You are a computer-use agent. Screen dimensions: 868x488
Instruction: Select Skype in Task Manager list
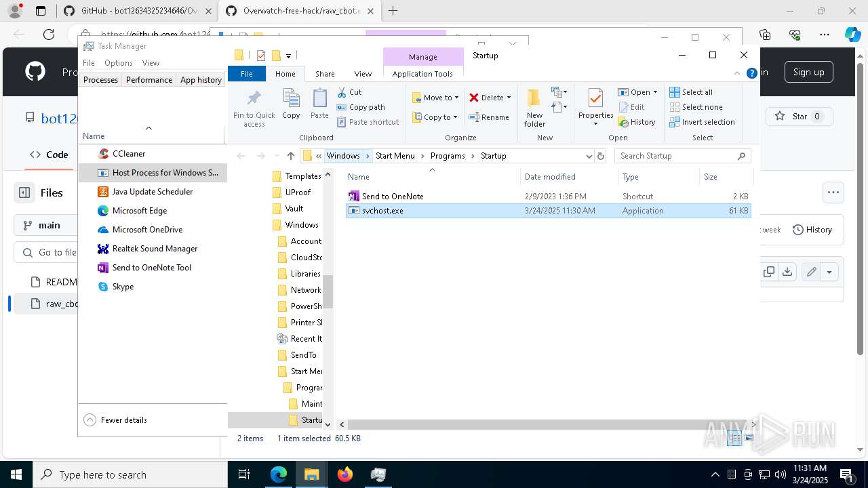153,287
